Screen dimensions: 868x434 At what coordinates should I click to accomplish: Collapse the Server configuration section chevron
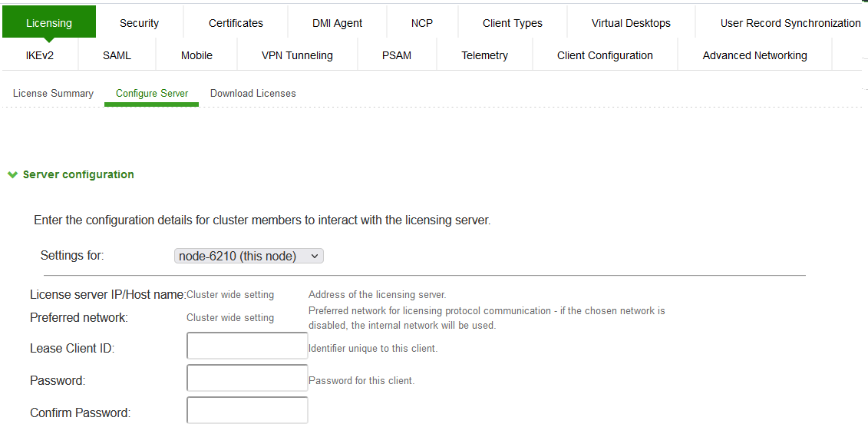click(x=12, y=175)
